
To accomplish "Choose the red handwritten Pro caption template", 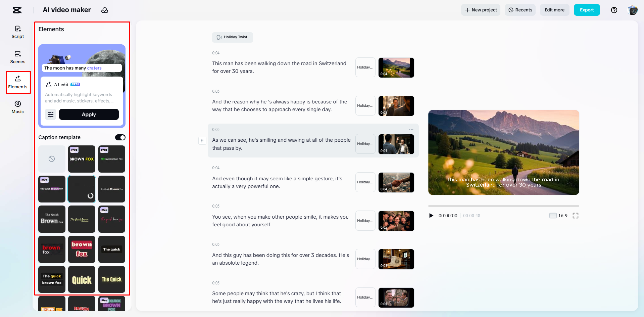I will 112,219.
